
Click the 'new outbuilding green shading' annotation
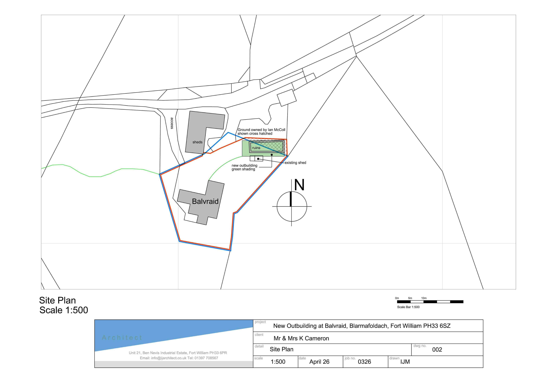coord(244,167)
